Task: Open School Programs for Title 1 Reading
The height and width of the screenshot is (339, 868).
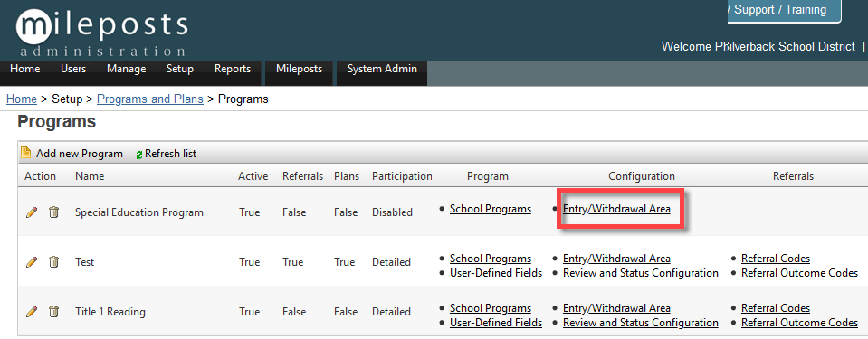Action: click(x=491, y=308)
